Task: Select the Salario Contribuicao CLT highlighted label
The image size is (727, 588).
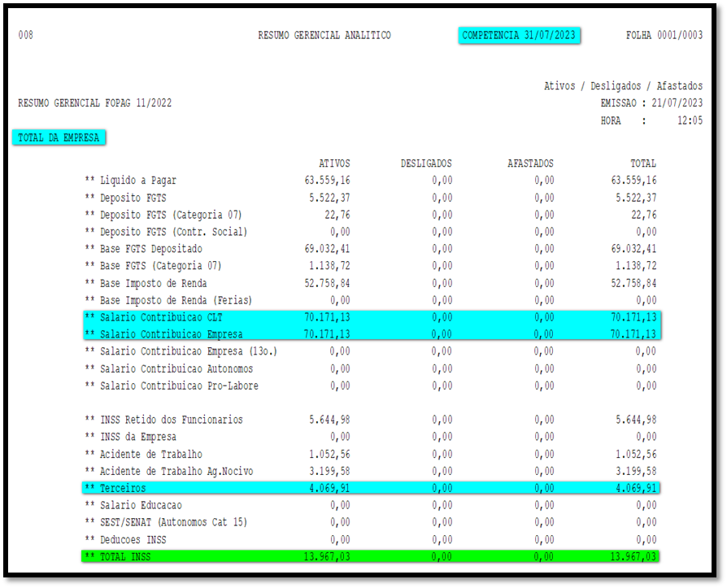Action: 161,318
